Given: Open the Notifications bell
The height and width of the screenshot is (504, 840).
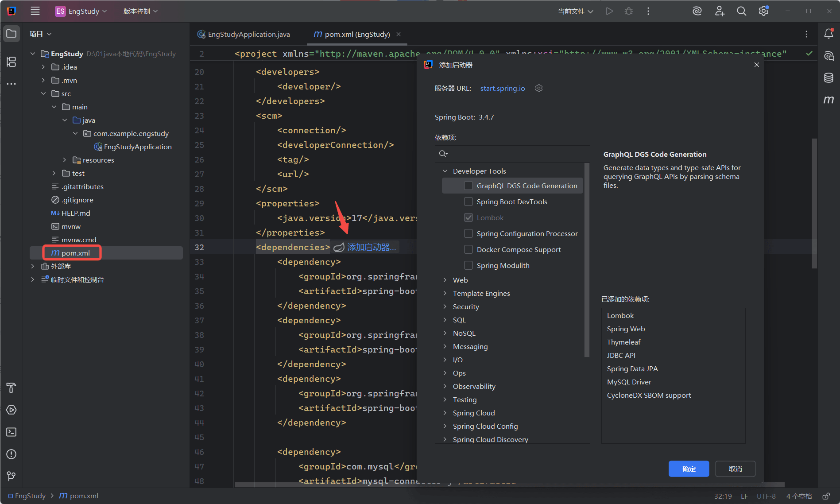Looking at the screenshot, I should (828, 34).
